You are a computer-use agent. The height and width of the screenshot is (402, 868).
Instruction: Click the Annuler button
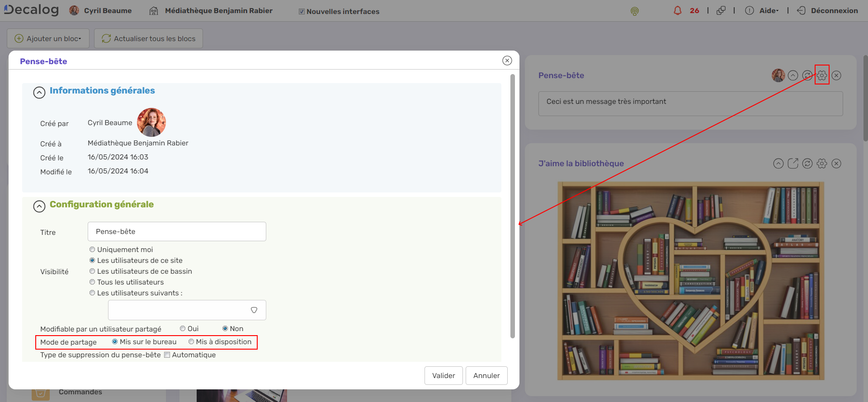tap(486, 376)
